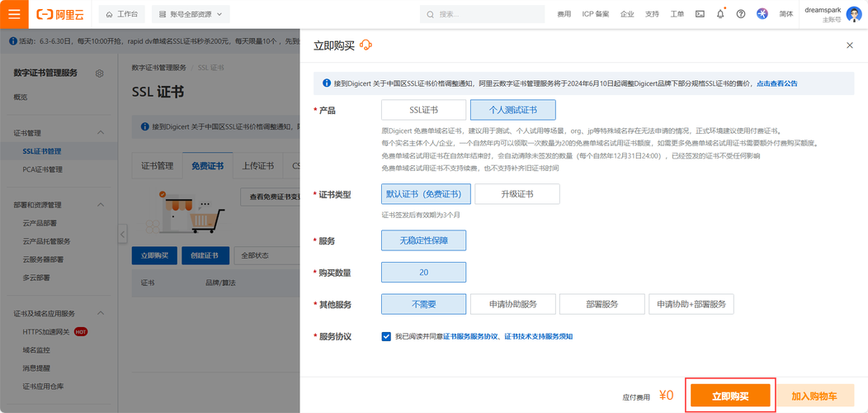Image resolution: width=868 pixels, height=413 pixels.
Task: Open 账号全部资源 resource dropdown
Action: (191, 14)
